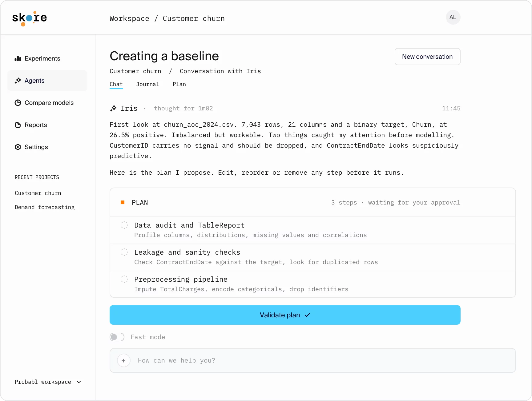Click the 'Fast mode' label
This screenshot has width=532, height=401.
click(148, 337)
